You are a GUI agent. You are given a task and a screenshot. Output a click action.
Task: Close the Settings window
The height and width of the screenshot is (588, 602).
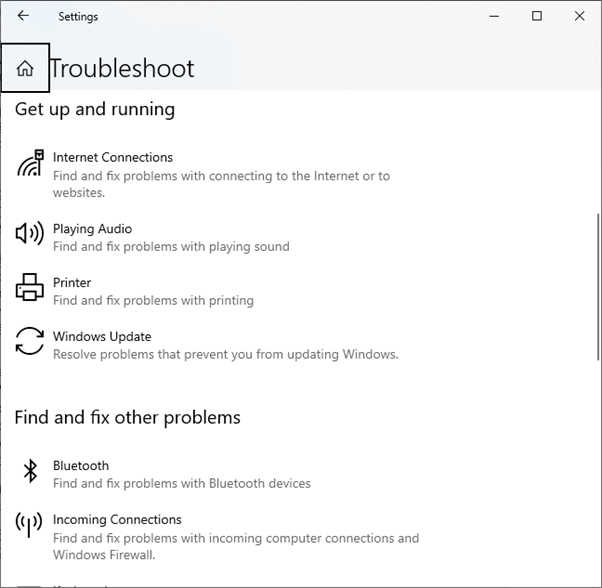pos(580,16)
